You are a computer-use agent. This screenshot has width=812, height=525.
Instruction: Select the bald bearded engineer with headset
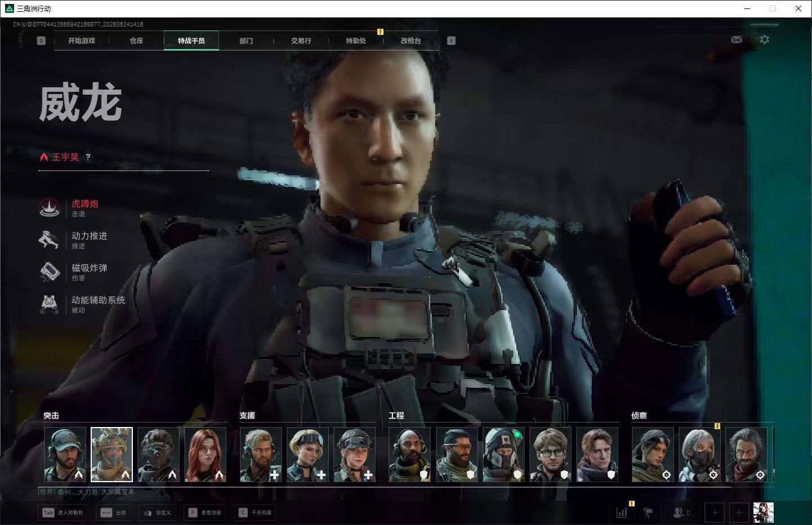(410, 455)
